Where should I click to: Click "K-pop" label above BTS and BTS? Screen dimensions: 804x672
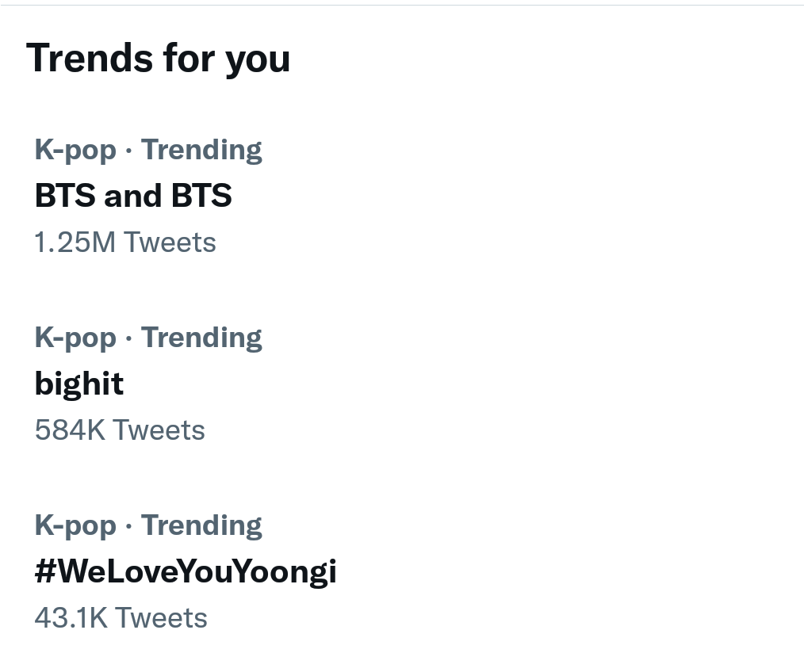(75, 150)
